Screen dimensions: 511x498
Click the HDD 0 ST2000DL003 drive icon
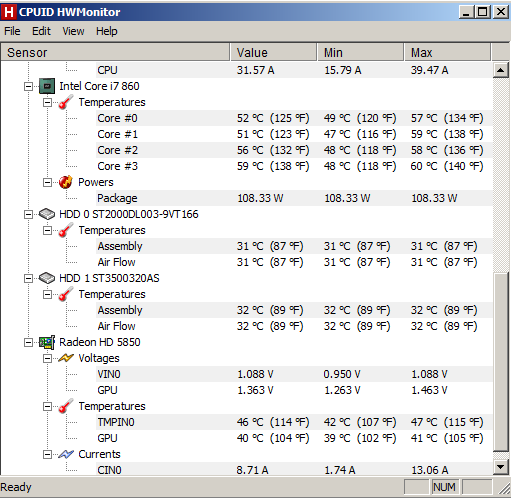tap(47, 214)
